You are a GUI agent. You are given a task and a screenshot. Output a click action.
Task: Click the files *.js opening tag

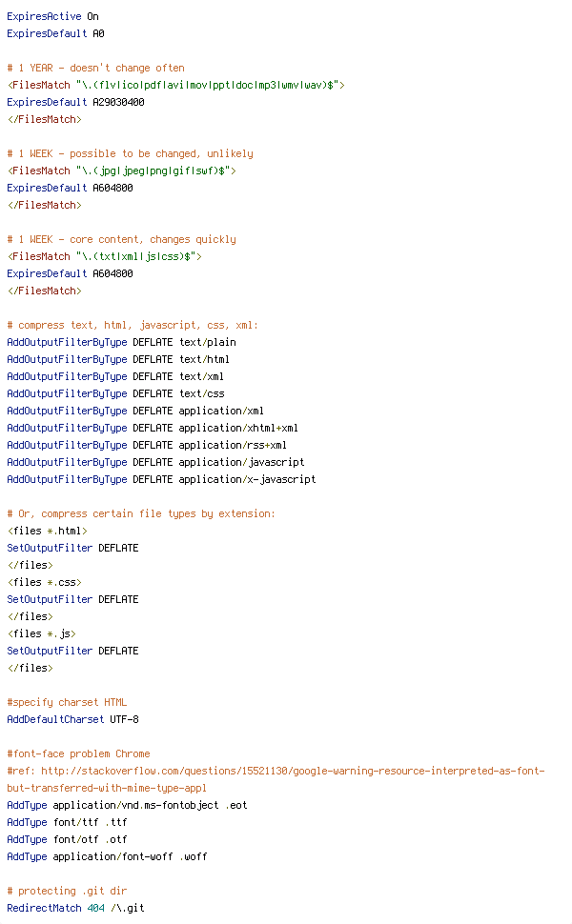pyautogui.click(x=42, y=633)
